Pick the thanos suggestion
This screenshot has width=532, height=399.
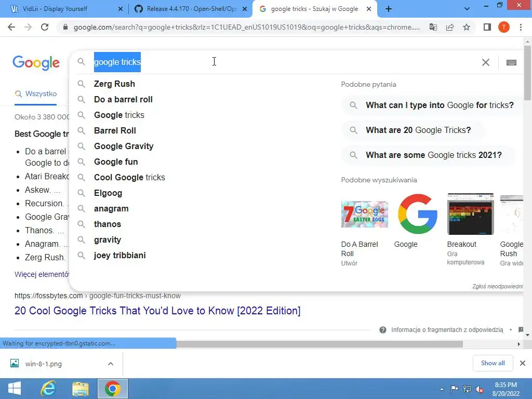[107, 224]
